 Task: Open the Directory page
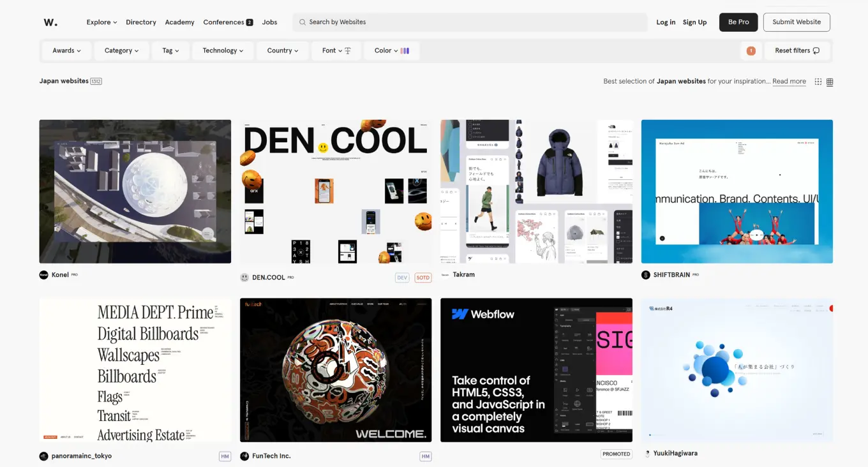[141, 22]
